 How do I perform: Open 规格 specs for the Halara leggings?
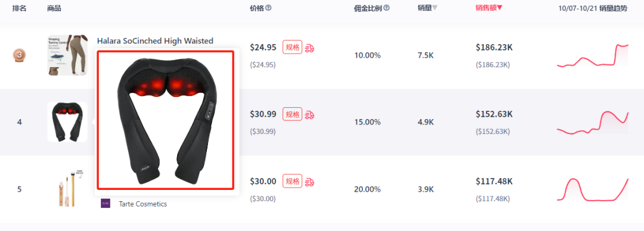[x=292, y=47]
